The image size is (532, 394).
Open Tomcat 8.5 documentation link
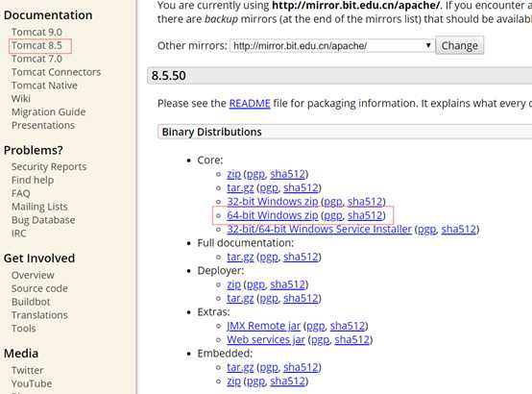[36, 45]
